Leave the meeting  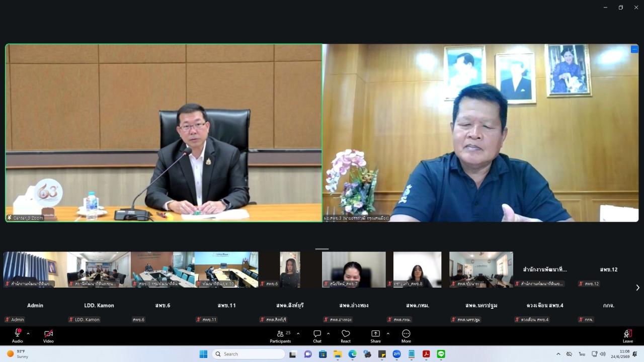[627, 336]
